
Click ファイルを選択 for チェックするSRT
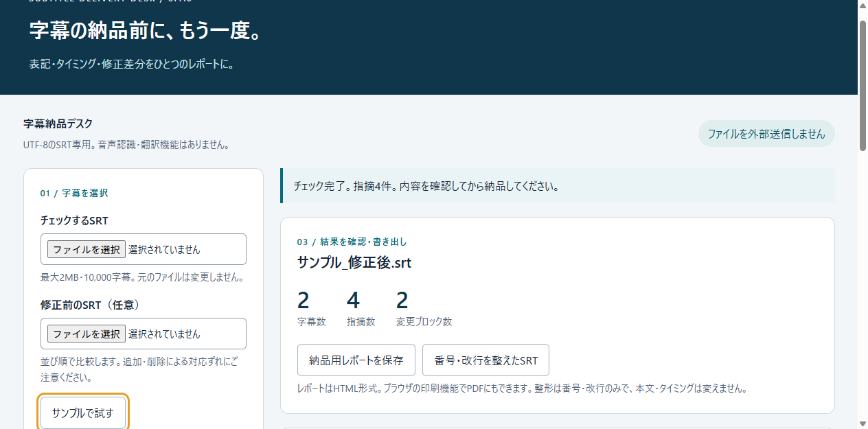[x=87, y=249]
